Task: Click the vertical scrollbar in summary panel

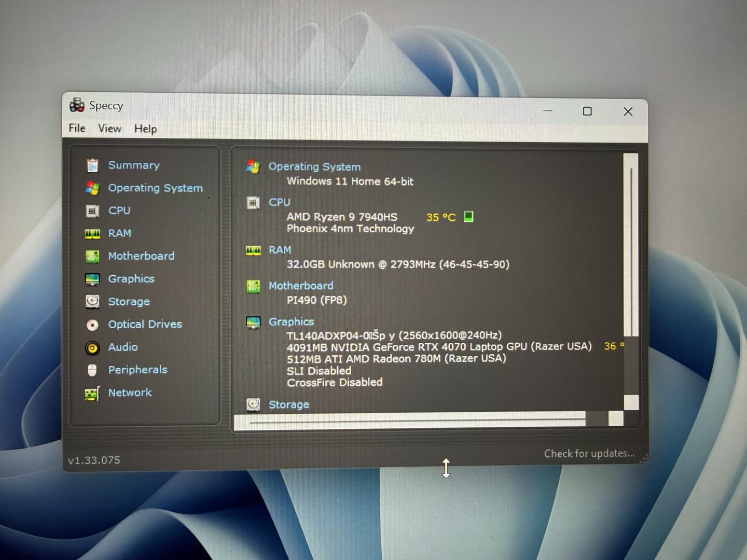Action: [630, 249]
